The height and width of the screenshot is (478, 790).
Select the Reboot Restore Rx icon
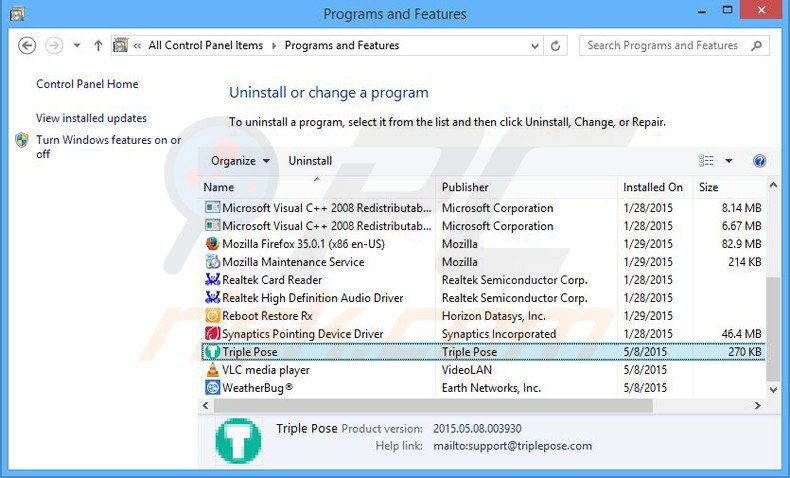(x=213, y=316)
